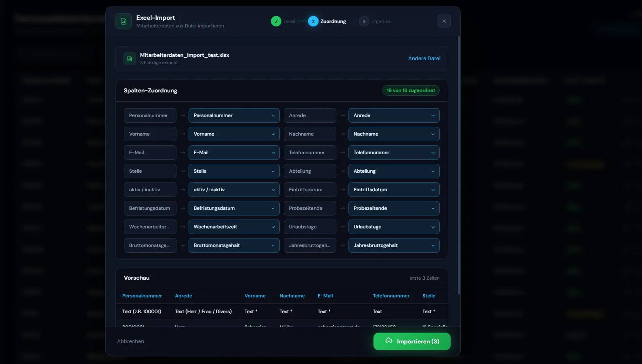This screenshot has height=364, width=642.
Task: Click the chevron of the Personalnummer dropdown
Action: (273, 116)
